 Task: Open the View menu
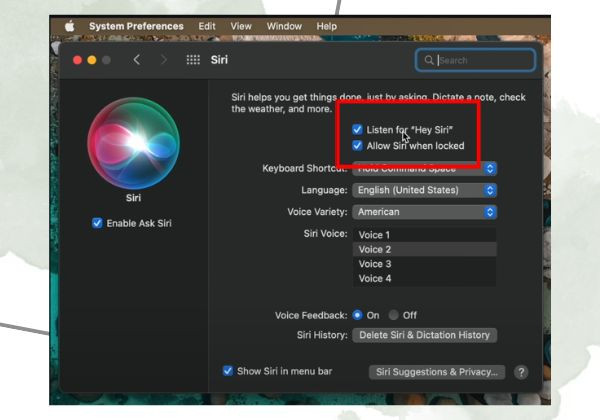(x=241, y=26)
